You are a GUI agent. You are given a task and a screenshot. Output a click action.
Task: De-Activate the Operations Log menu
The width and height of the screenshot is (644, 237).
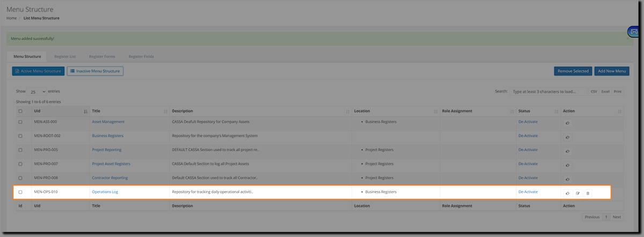tap(528, 192)
